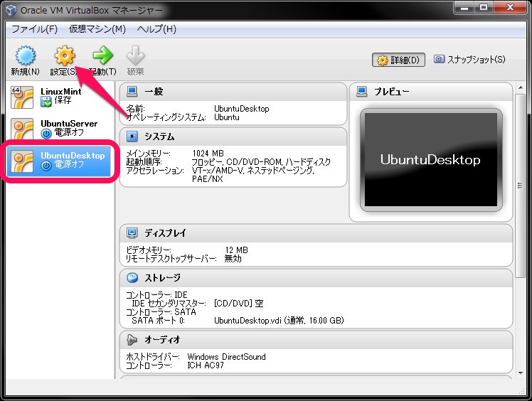Click the General (一般) section monitor icon
This screenshot has width=532, height=401.
tap(132, 91)
